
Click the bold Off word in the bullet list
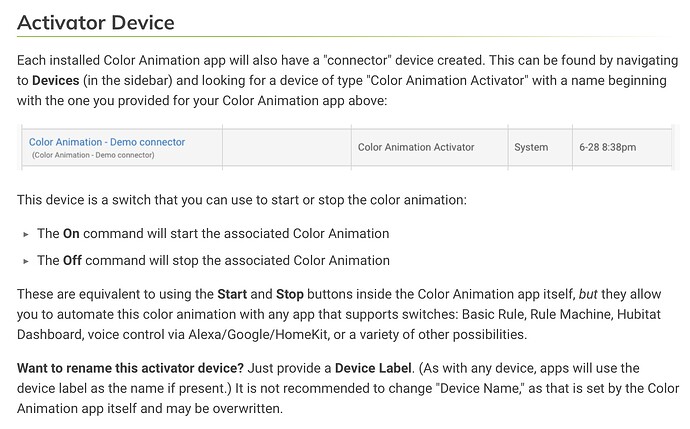pos(72,261)
